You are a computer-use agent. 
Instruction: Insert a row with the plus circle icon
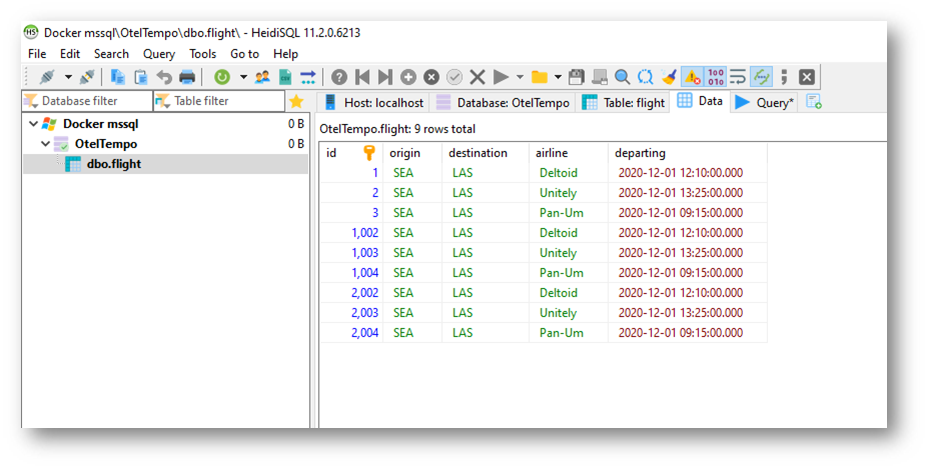(408, 77)
